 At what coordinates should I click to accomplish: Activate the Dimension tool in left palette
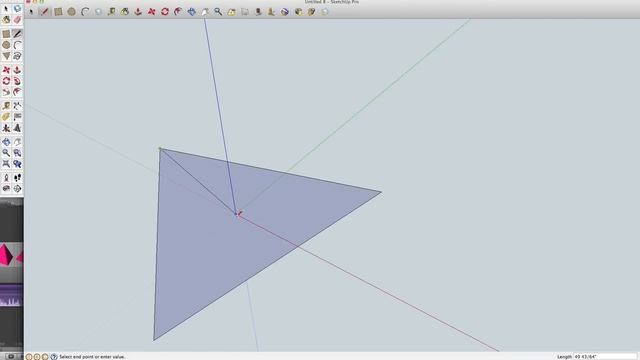coord(17,106)
